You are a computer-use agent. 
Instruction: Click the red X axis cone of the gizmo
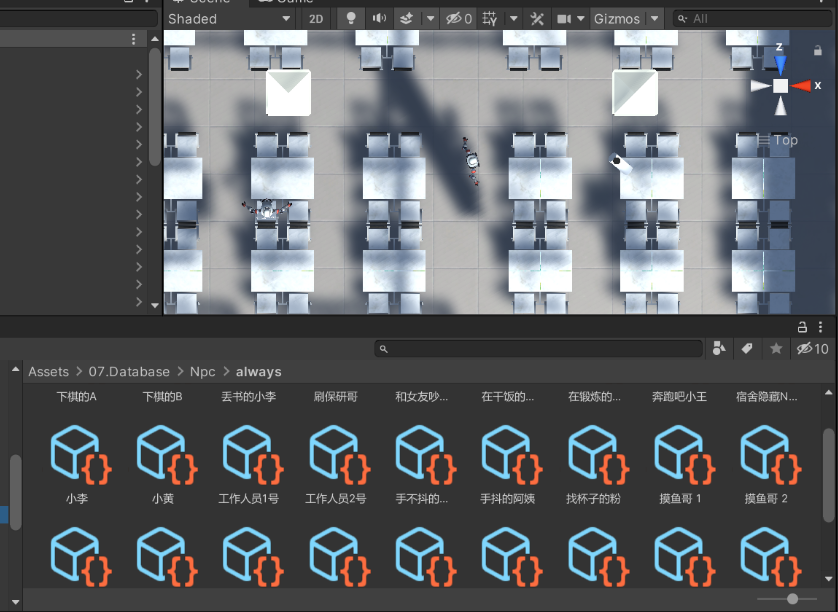pos(801,86)
